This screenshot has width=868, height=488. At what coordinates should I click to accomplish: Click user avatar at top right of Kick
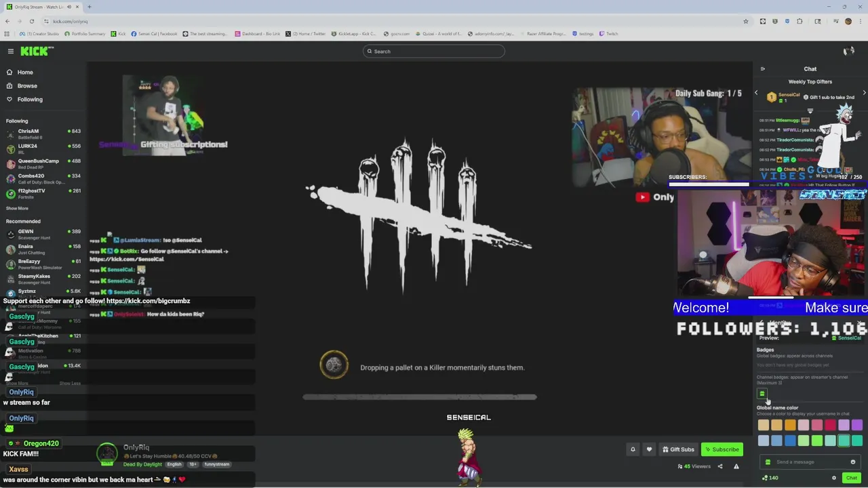848,51
